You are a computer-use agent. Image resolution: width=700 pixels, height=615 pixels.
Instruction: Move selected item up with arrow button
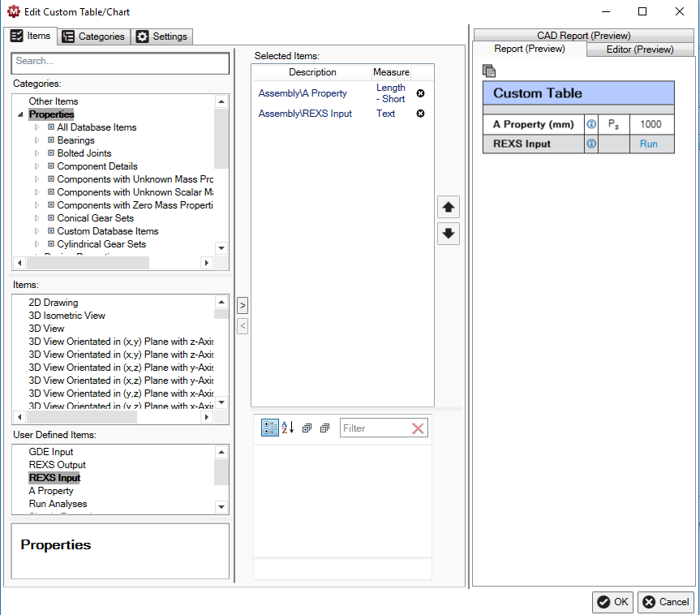pyautogui.click(x=449, y=207)
